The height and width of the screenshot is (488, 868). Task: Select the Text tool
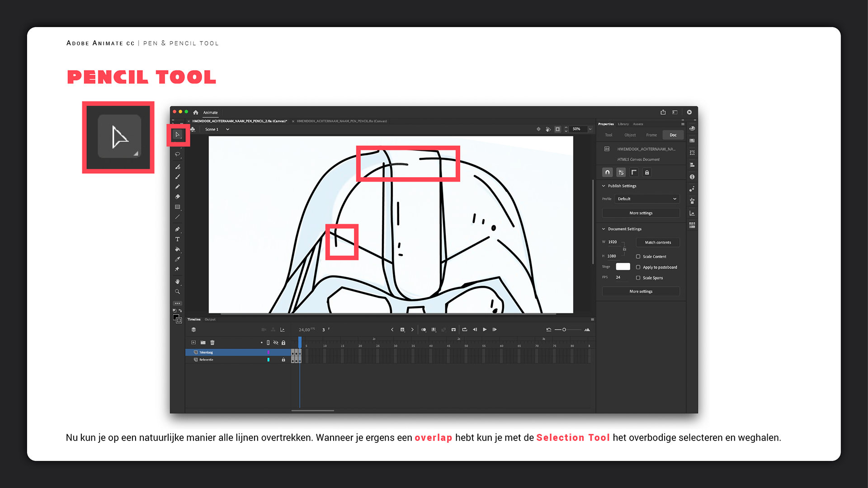178,239
